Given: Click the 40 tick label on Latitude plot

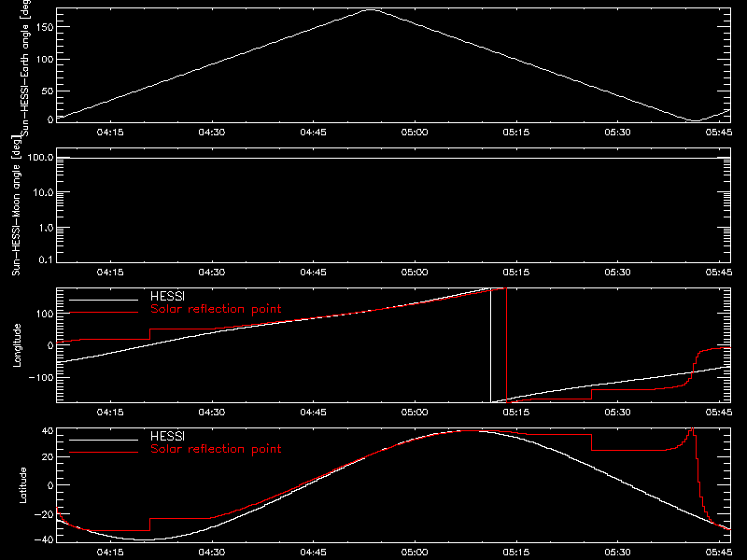Looking at the screenshot, I should pyautogui.click(x=48, y=431).
